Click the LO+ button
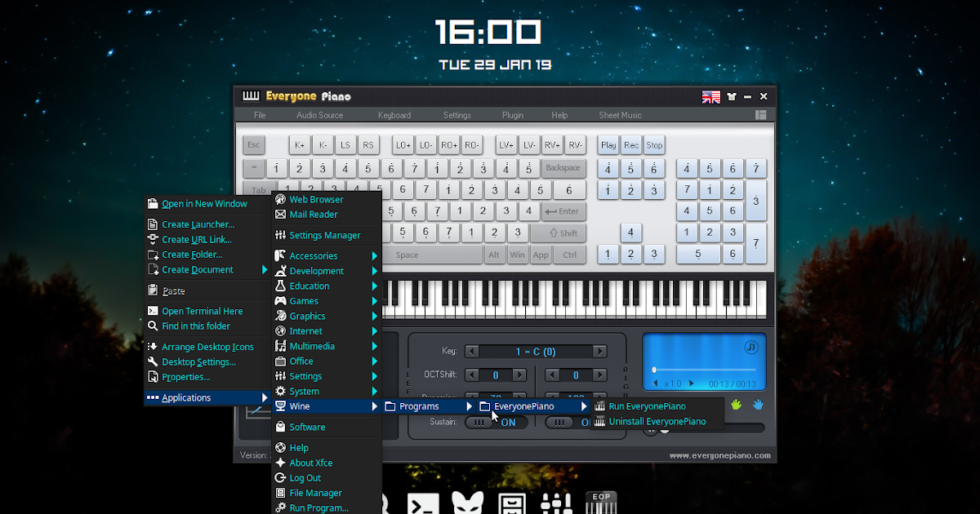The height and width of the screenshot is (514, 980). tap(403, 145)
